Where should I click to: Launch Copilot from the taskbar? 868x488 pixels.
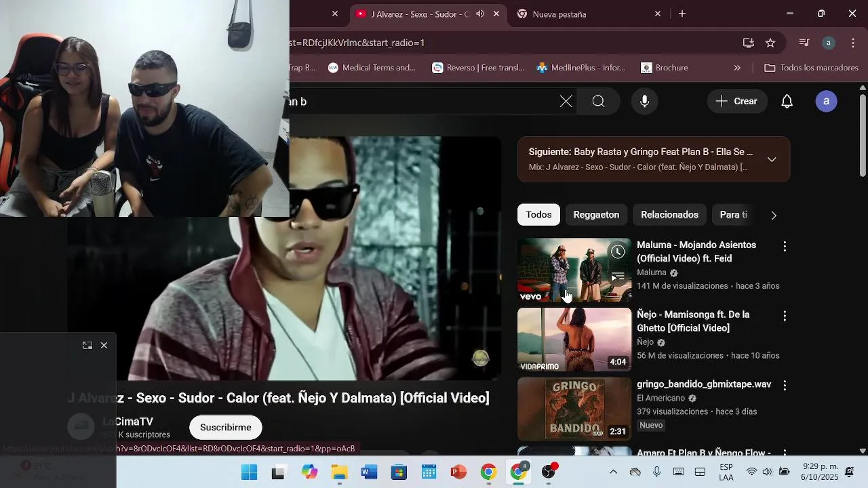(309, 472)
